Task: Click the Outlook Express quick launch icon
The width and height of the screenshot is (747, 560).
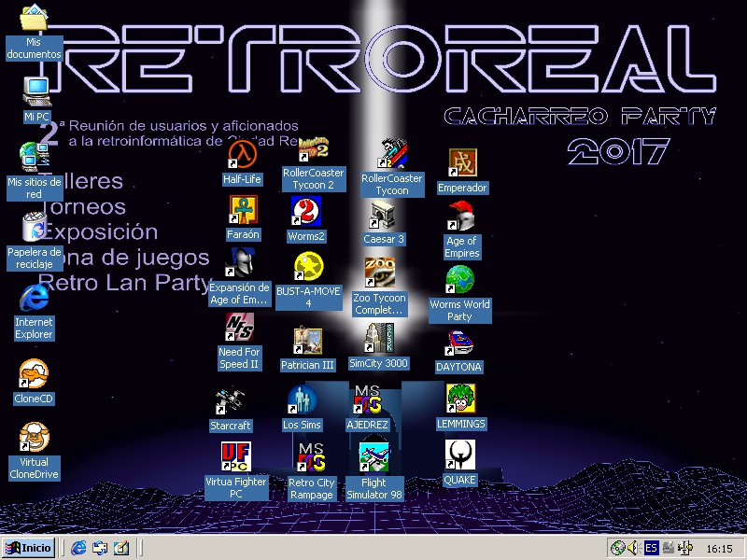Action: point(100,548)
